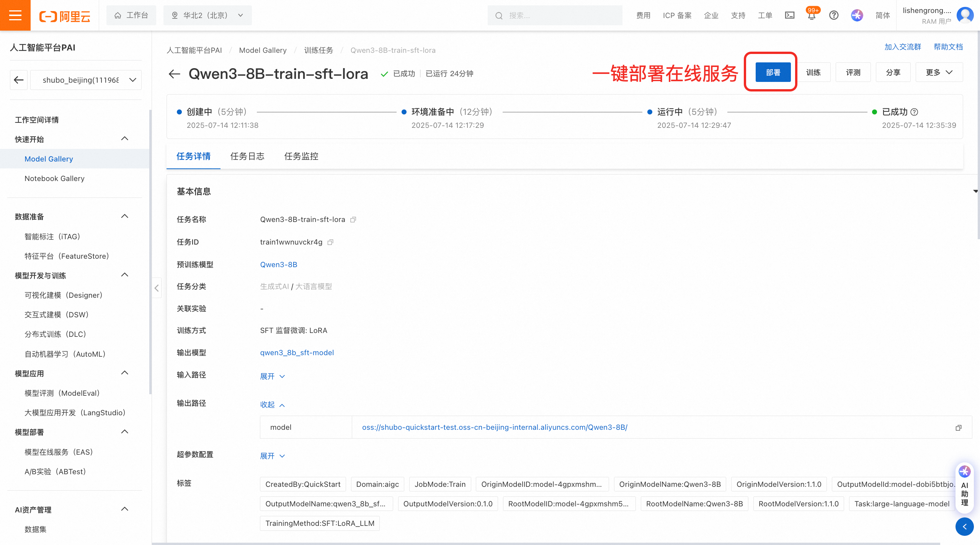The image size is (980, 545).
Task: Click the blue 部署 button
Action: point(773,72)
